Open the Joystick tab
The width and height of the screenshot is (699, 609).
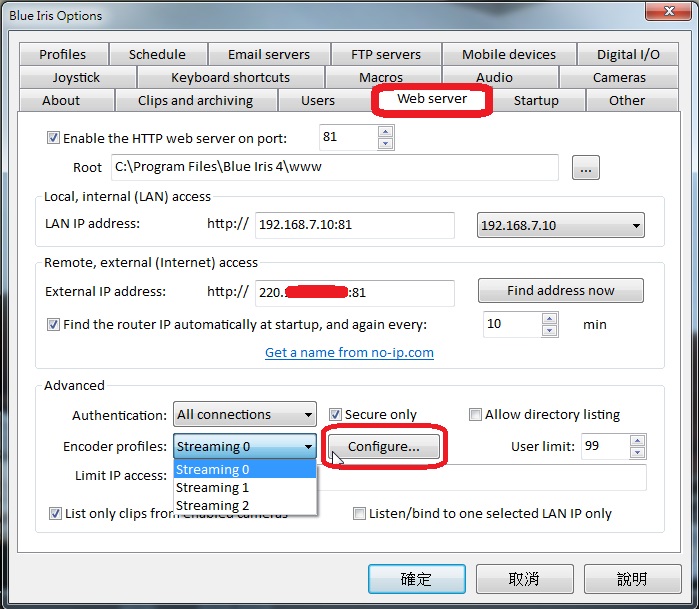point(77,78)
